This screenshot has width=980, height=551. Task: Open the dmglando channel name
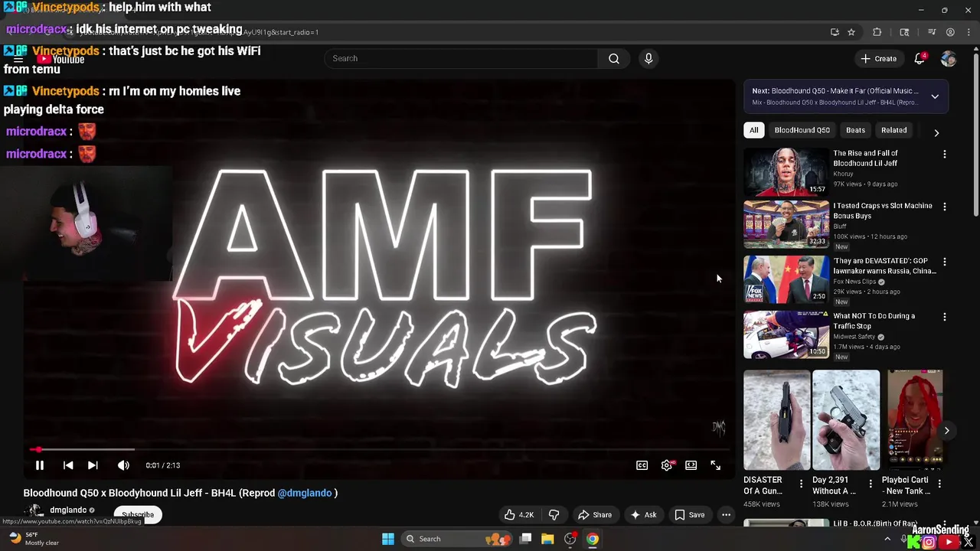[68, 510]
